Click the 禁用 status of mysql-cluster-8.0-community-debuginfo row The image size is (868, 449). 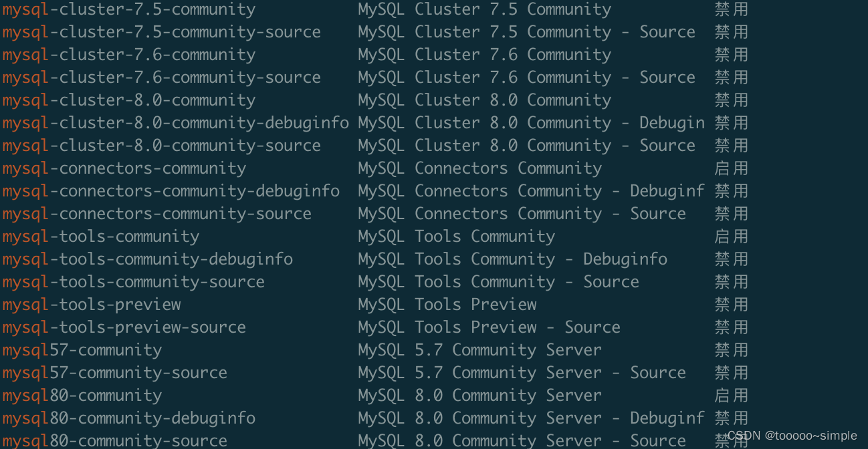point(731,123)
